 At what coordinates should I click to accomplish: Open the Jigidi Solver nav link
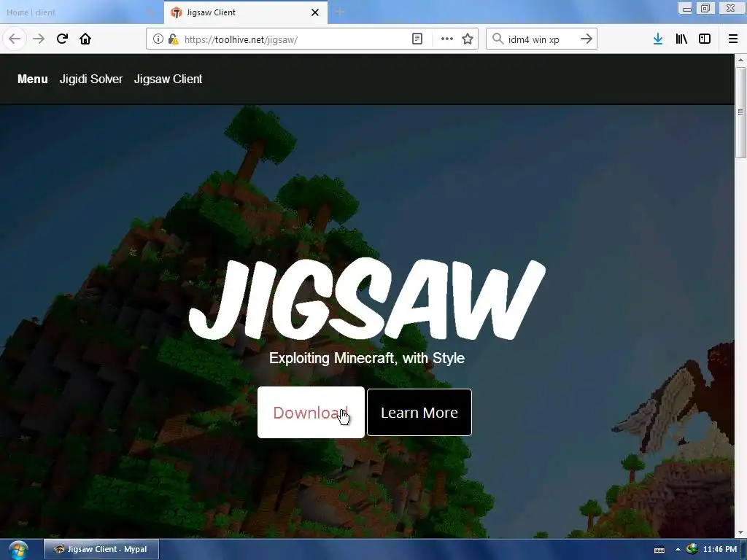(91, 79)
